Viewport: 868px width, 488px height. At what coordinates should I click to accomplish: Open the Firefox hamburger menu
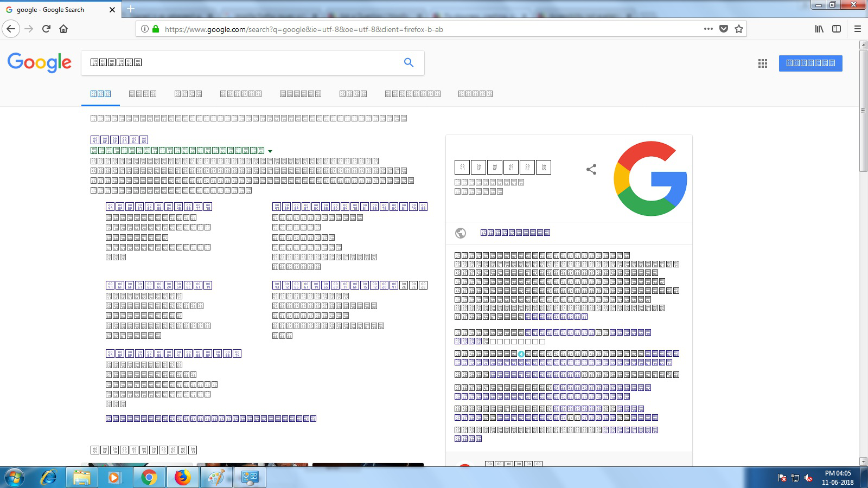(x=857, y=29)
